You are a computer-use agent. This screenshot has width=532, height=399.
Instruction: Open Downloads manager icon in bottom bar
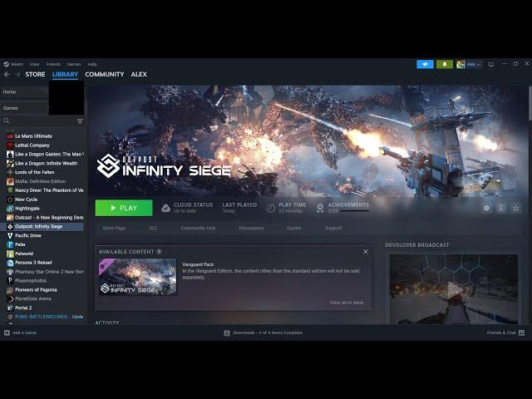click(x=227, y=333)
